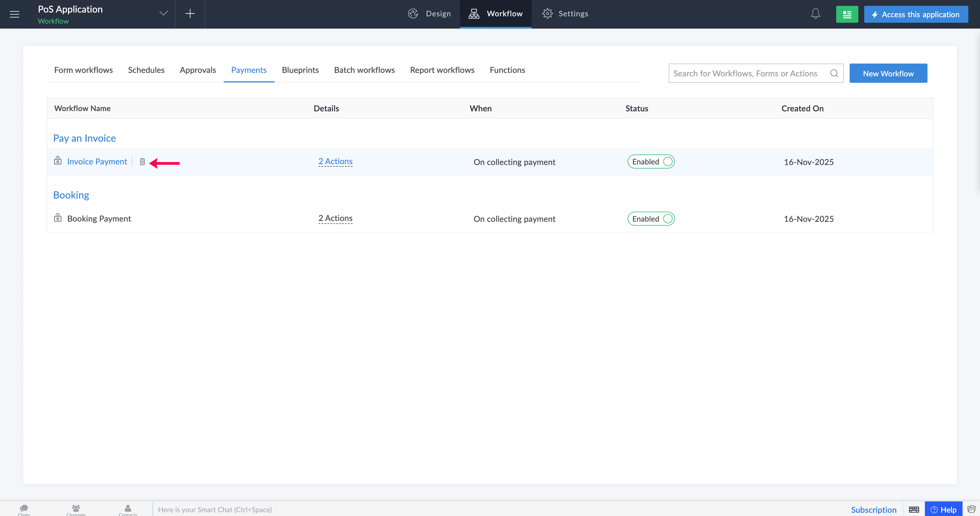
Task: Focus the Search for Workflows input field
Action: click(x=749, y=73)
